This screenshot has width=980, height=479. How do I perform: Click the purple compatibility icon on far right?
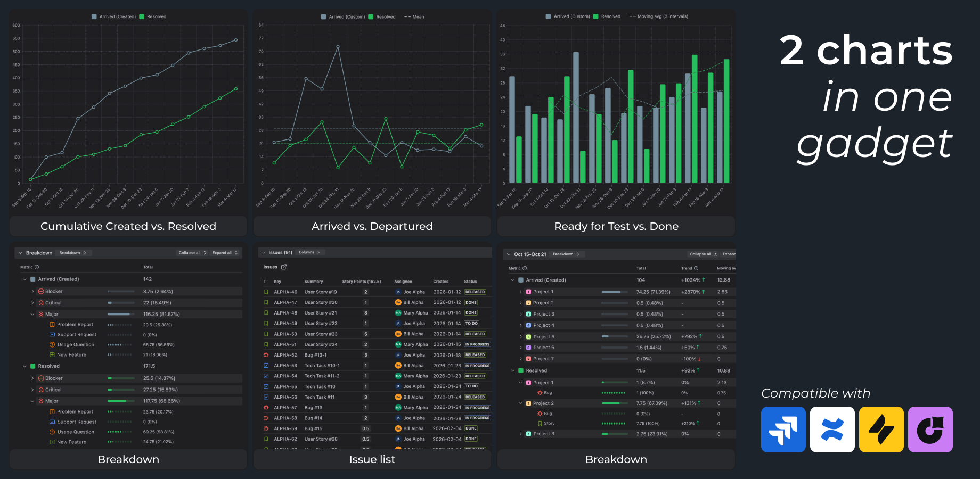coord(930,430)
